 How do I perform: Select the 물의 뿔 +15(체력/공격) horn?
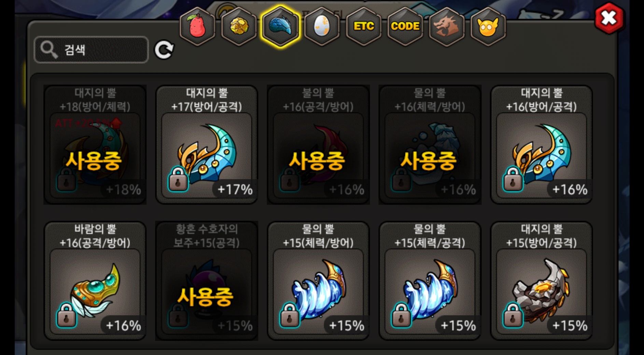pos(430,281)
